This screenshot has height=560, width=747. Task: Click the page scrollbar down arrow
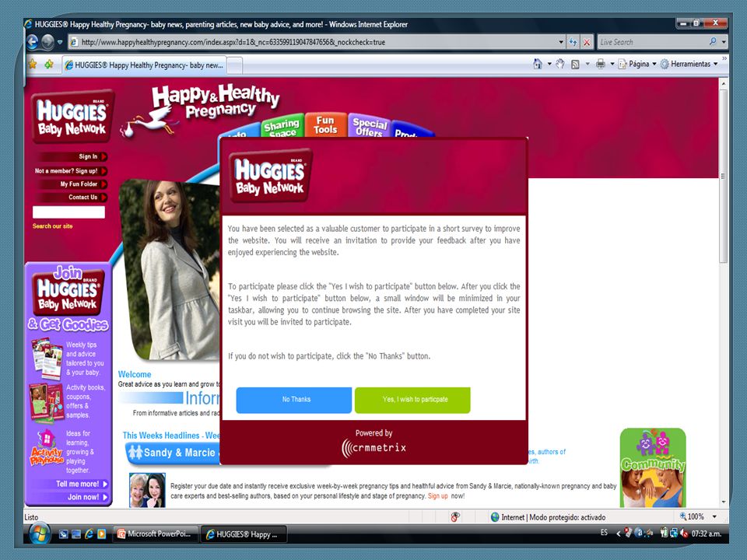click(x=724, y=502)
